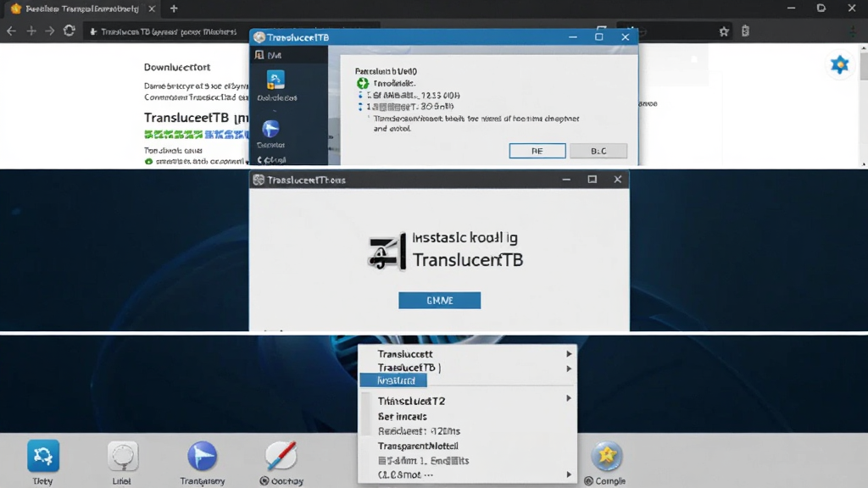This screenshot has height=488, width=868.
Task: Expand the CL.CSmot submenu arrow
Action: click(569, 474)
